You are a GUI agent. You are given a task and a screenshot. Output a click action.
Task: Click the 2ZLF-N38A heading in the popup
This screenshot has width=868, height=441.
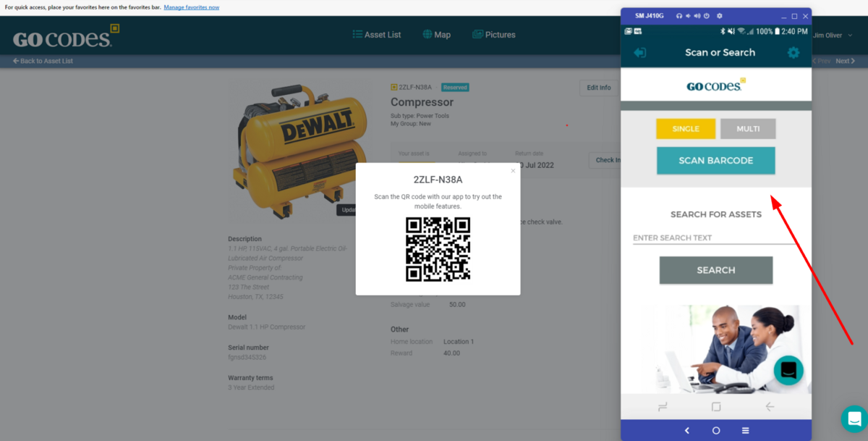(438, 180)
